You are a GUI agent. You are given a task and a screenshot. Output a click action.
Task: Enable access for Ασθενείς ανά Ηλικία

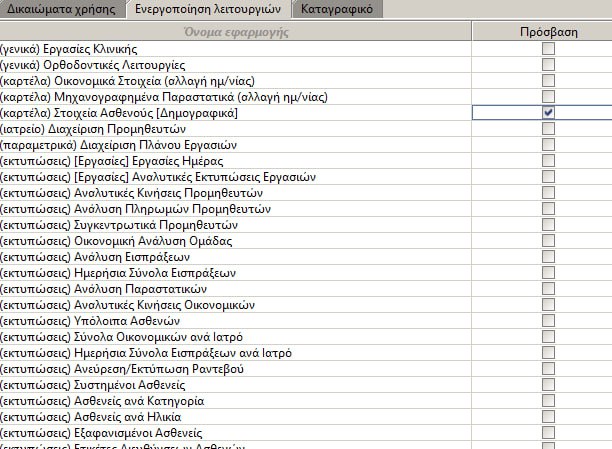tap(548, 417)
